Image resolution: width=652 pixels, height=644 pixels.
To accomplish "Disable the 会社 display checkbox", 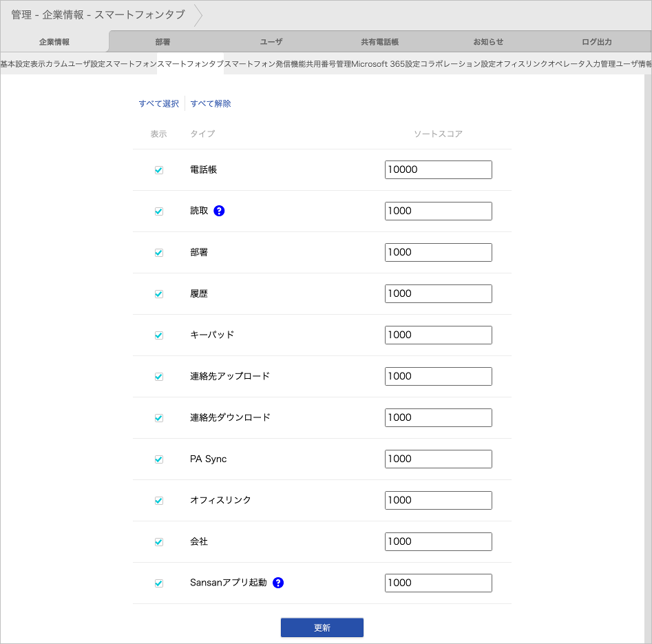I will click(x=159, y=542).
